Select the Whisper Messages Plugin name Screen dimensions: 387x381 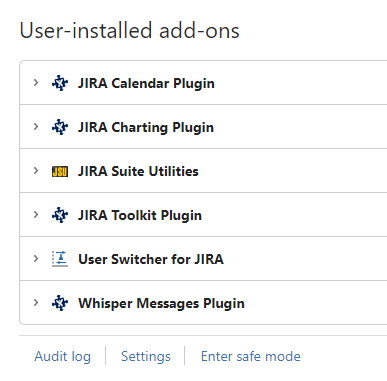coord(161,304)
